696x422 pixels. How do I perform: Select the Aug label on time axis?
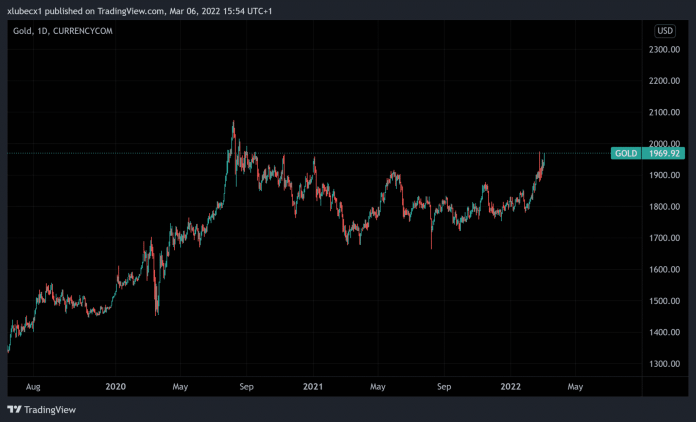click(32, 385)
